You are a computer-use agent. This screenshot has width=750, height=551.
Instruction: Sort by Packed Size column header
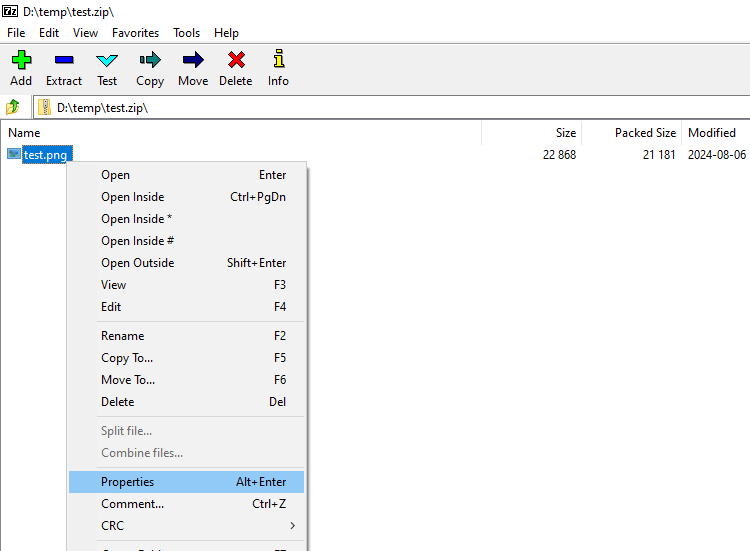(x=631, y=132)
